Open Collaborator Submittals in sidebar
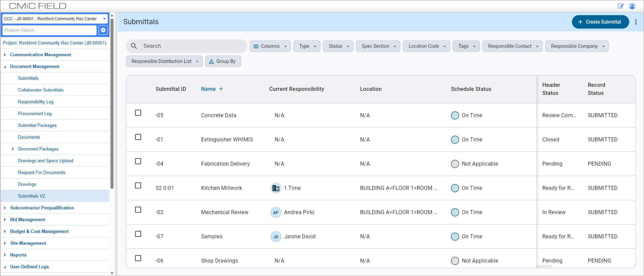644x276 pixels. coord(41,90)
